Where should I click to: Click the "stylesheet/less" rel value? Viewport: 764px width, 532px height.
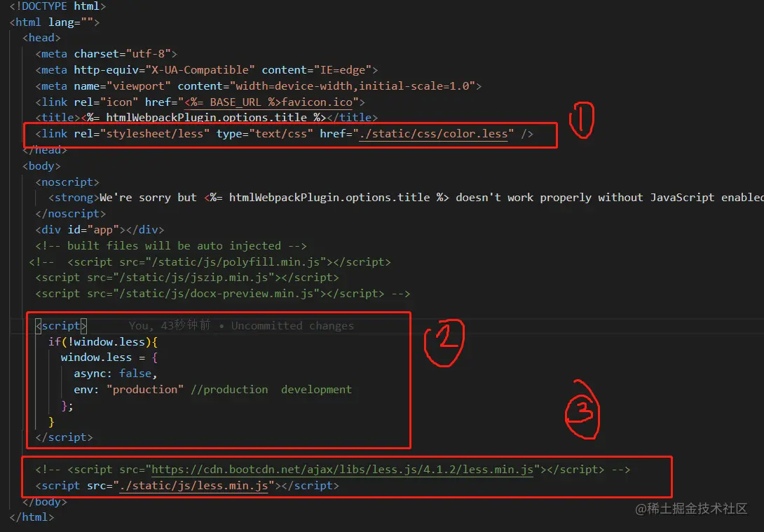[154, 134]
